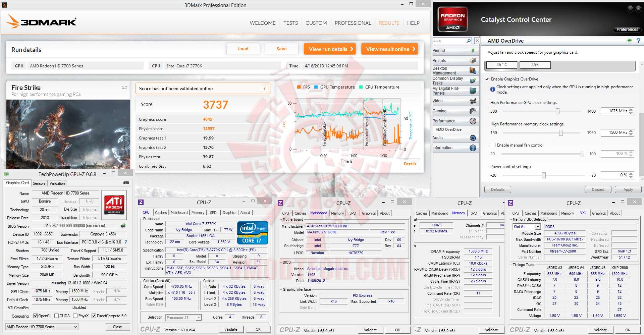The width and height of the screenshot is (644, 335).
Task: Click the My Digital Flat-Panels monitor icon
Action: [473, 91]
